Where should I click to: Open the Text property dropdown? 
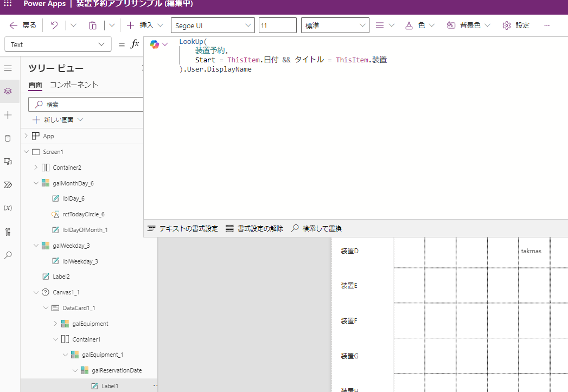click(x=58, y=44)
